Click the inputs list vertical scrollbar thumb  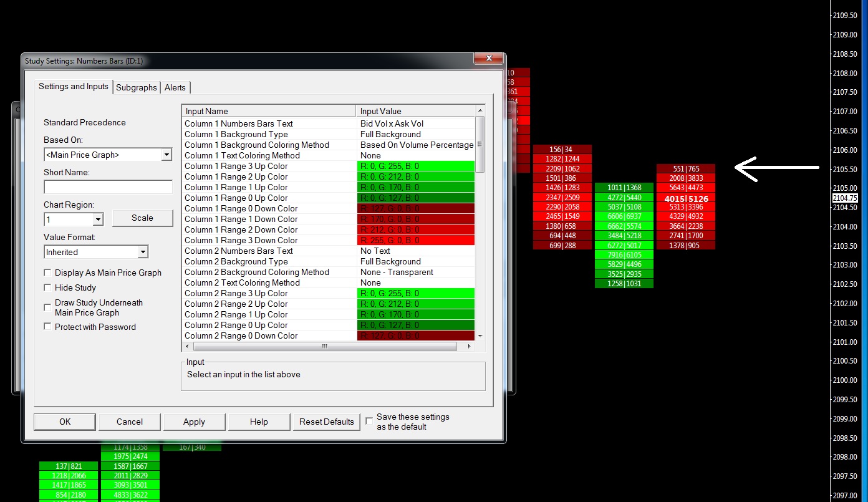tap(480, 145)
